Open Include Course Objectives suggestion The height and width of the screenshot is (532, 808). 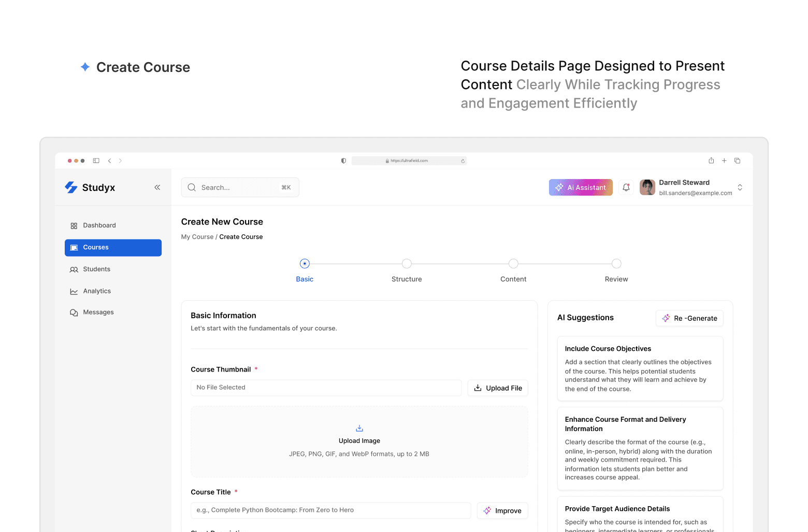[x=640, y=368]
